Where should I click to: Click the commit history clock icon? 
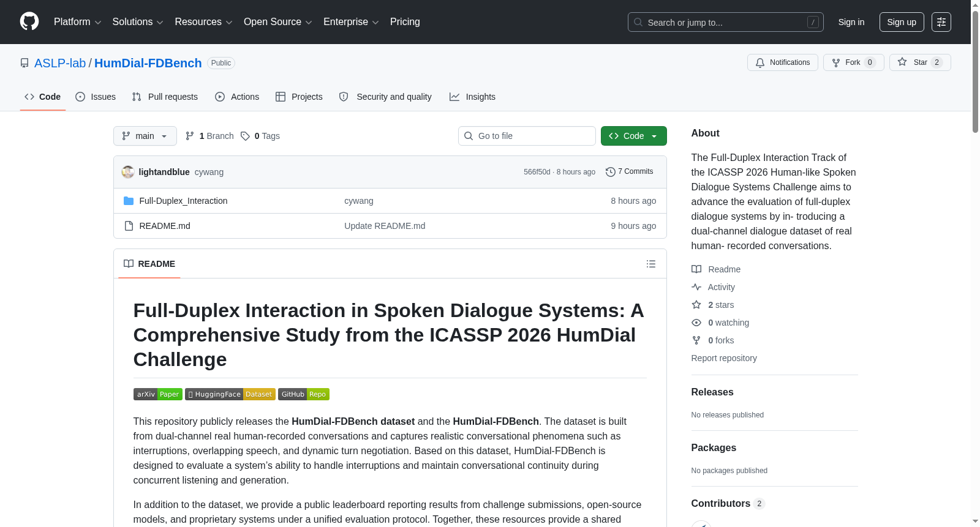pos(610,172)
